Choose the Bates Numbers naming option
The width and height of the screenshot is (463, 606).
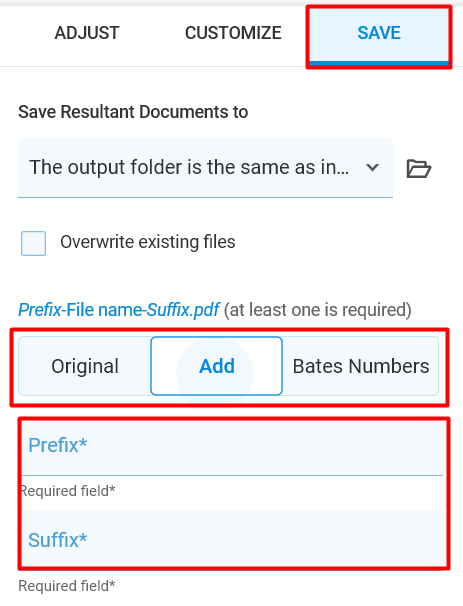[361, 366]
